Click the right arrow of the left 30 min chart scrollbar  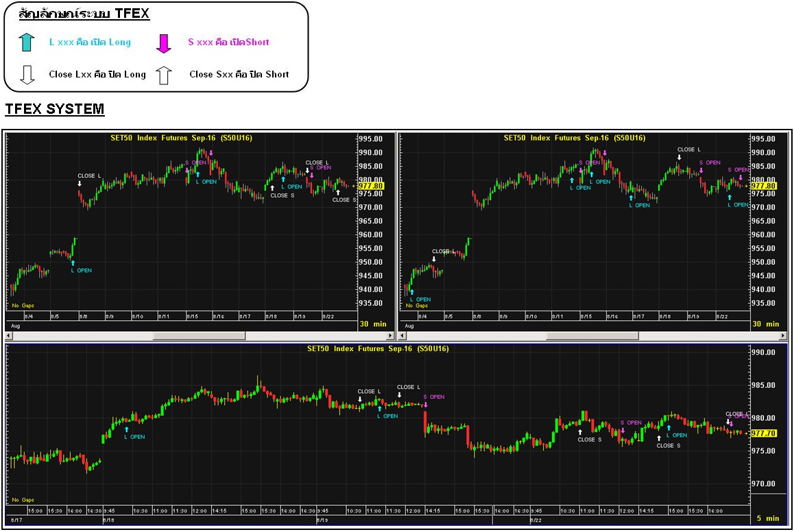point(390,336)
